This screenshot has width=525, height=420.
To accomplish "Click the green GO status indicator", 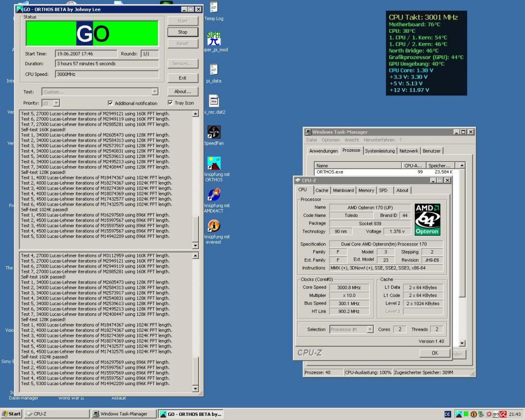I will 92,33.
